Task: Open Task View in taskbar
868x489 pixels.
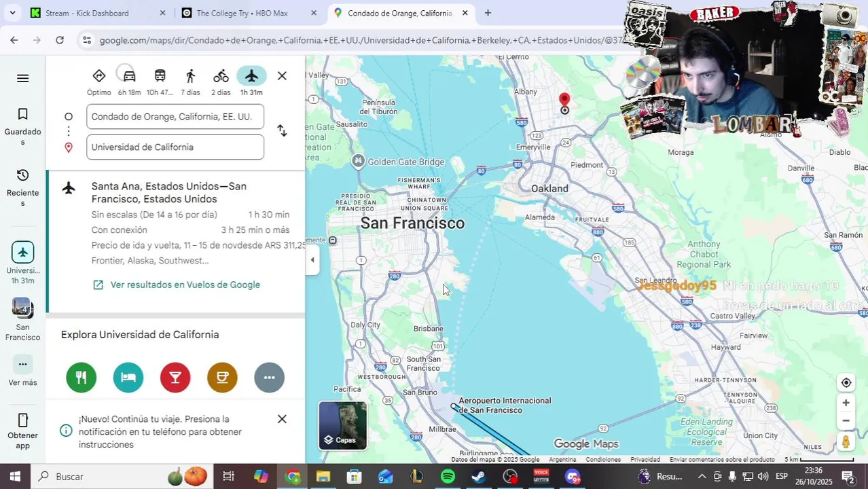Action: [x=228, y=477]
